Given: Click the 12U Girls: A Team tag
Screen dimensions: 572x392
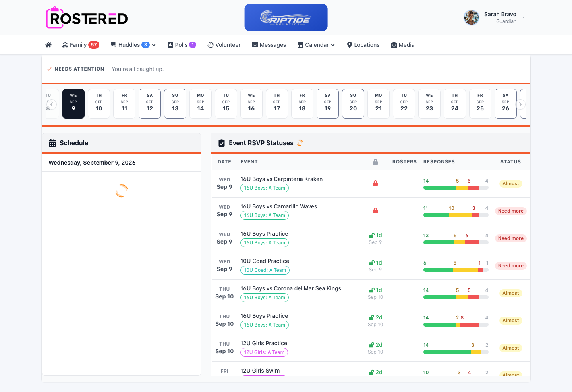Looking at the screenshot, I should (264, 352).
